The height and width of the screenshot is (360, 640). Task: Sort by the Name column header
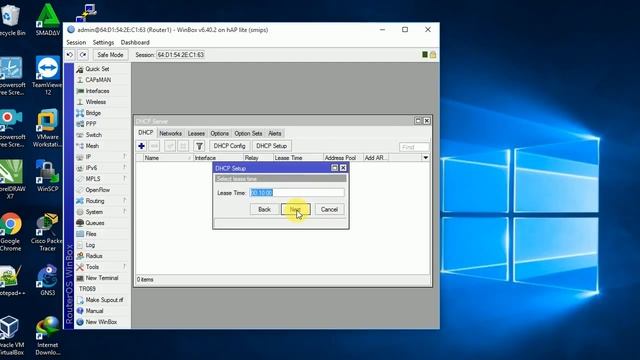click(x=168, y=158)
